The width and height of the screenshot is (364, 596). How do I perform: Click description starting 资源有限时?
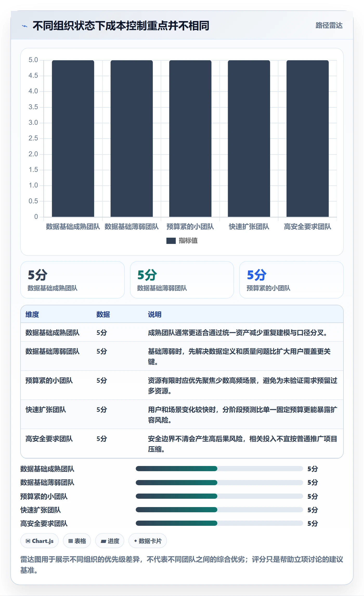pos(243,386)
